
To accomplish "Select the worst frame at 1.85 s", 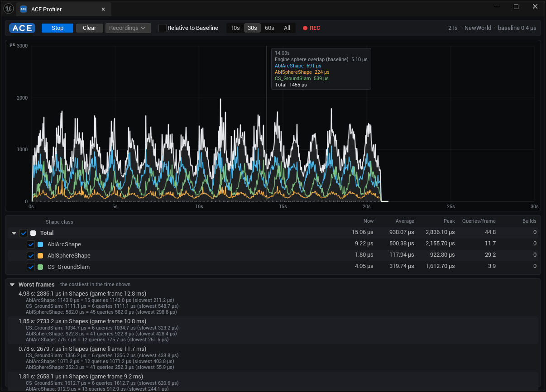I will tap(273, 330).
